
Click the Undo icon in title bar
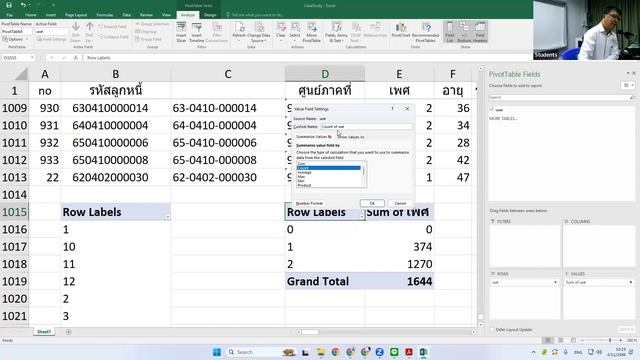coord(23,5)
